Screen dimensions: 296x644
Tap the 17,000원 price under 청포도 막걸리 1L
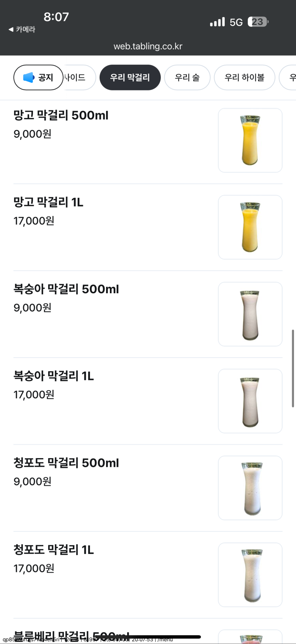pos(34,568)
